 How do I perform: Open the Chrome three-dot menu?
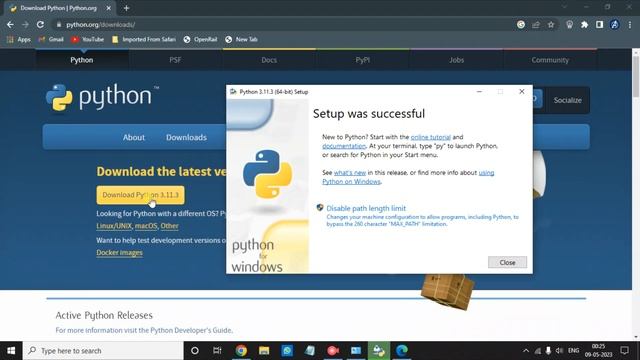tap(630, 24)
